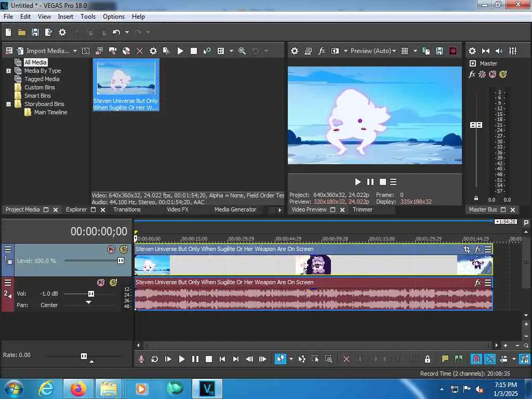Stop media preview in Project Media toolbar
Screen dimensions: 532x399
pos(194,51)
